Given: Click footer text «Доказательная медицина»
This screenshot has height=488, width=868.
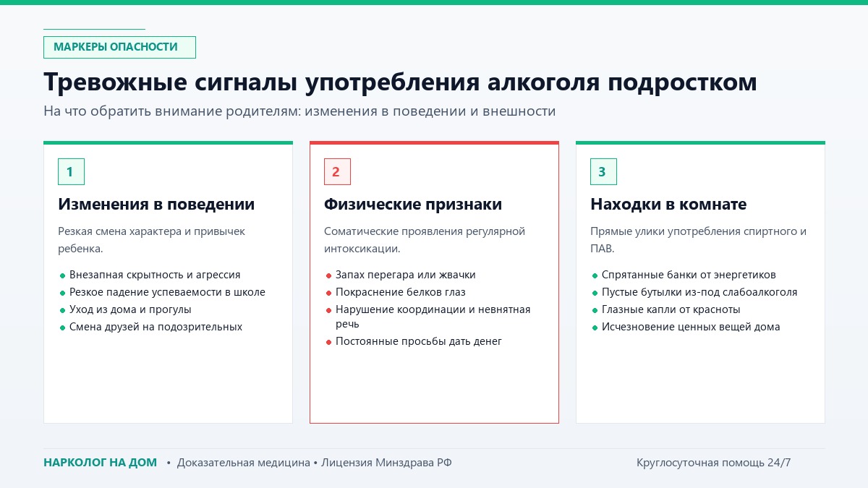Looking at the screenshot, I should [x=244, y=463].
